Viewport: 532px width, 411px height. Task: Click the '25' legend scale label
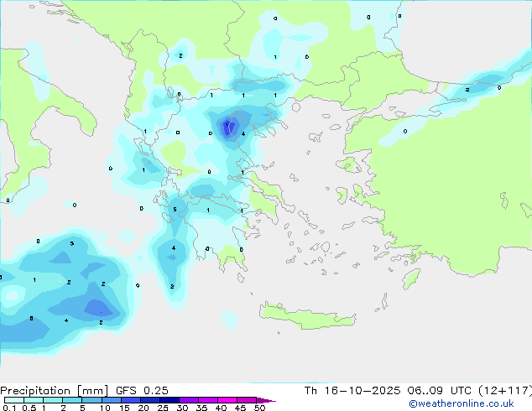click(x=163, y=408)
